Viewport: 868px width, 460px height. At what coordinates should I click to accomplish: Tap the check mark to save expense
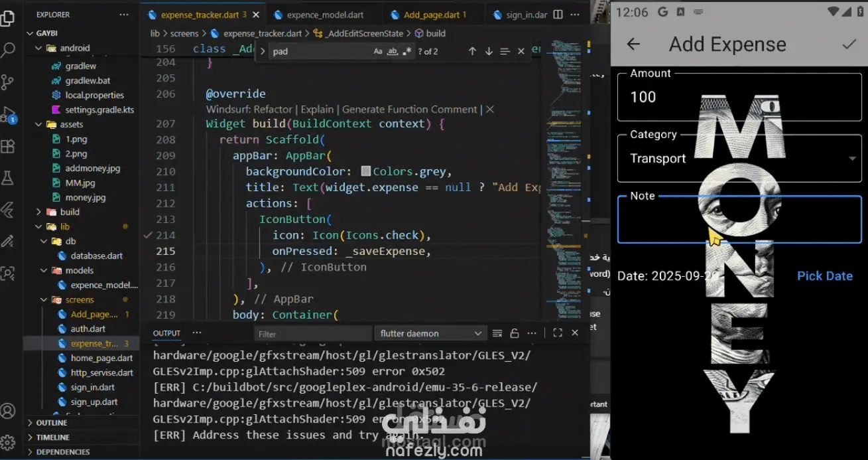click(x=849, y=44)
